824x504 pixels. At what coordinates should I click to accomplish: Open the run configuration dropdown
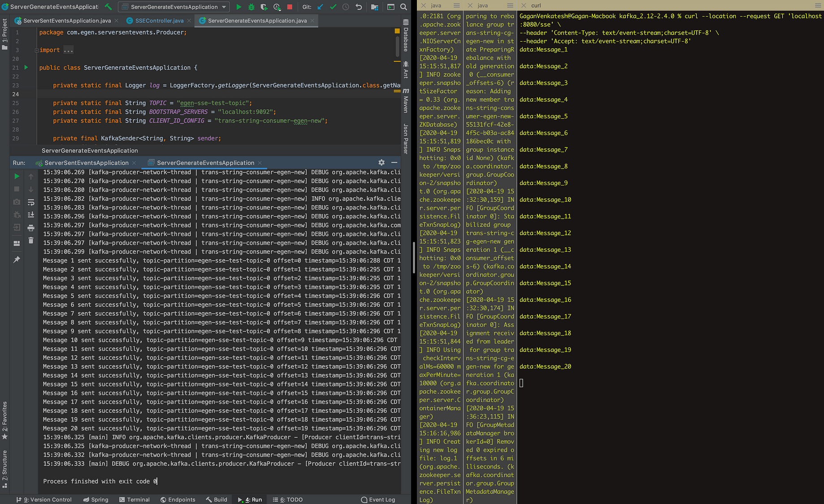[x=174, y=7]
